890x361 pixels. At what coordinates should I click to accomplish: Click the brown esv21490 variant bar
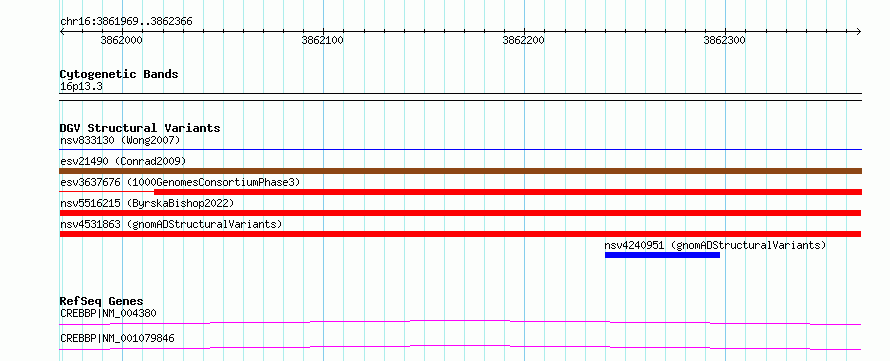(461, 171)
